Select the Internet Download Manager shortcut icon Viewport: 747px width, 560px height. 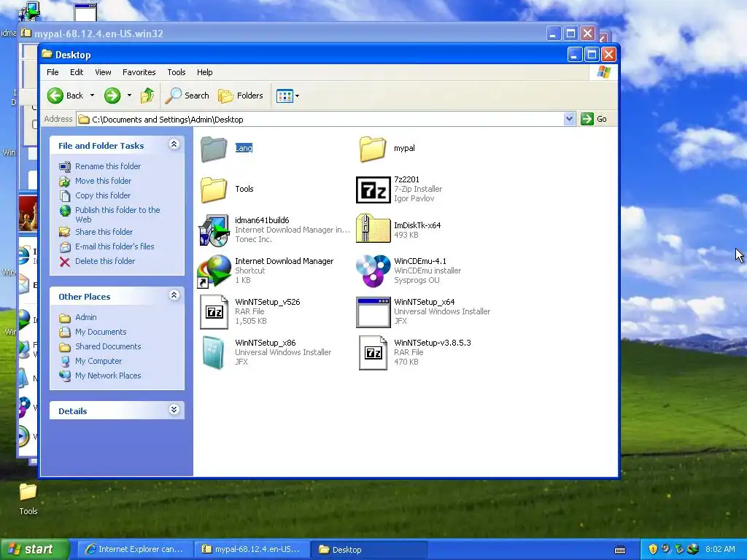tap(214, 271)
